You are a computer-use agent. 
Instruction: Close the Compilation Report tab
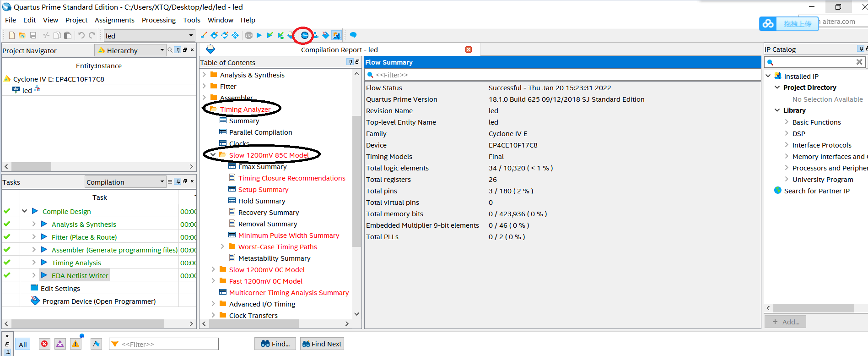pos(469,49)
